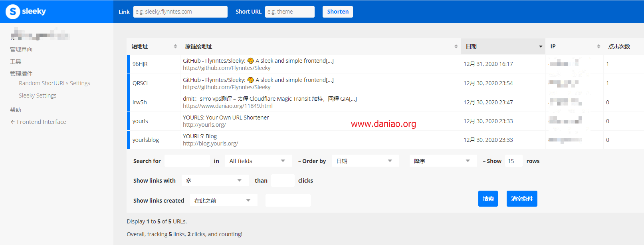Select short URL 96HJR
Image resolution: width=644 pixels, height=245 pixels.
(x=140, y=64)
